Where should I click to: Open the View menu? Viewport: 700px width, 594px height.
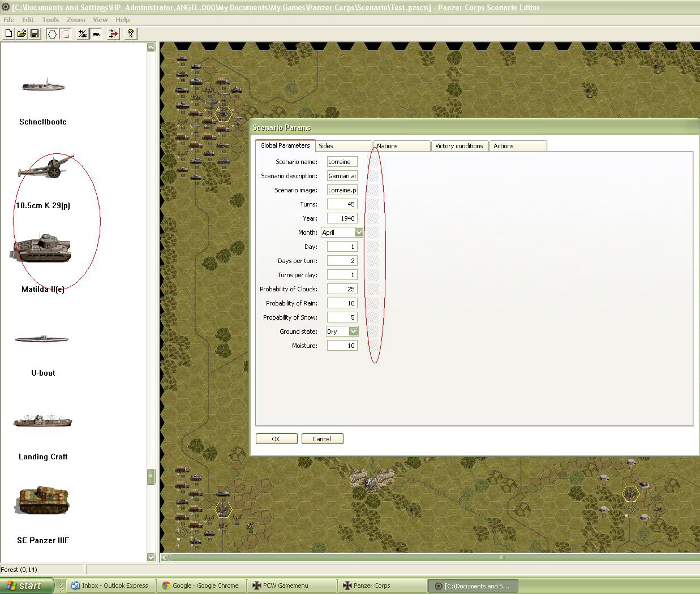point(100,19)
